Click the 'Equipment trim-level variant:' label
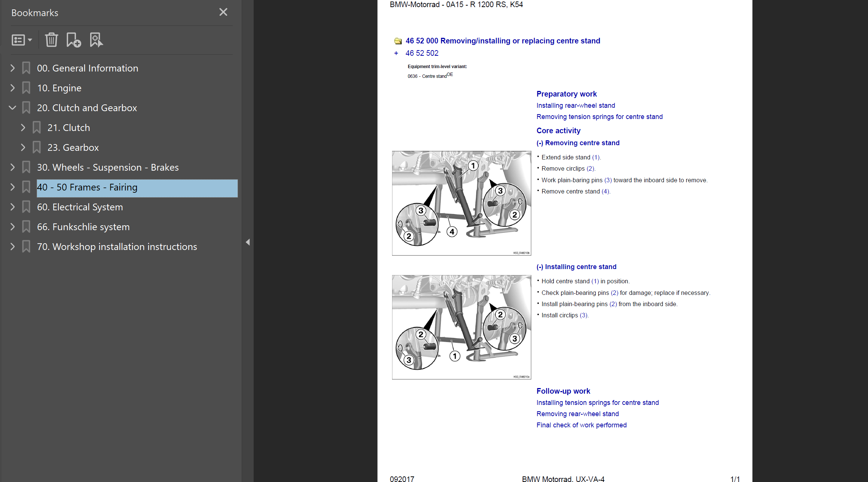Viewport: 868px width, 482px height. pyautogui.click(x=437, y=67)
